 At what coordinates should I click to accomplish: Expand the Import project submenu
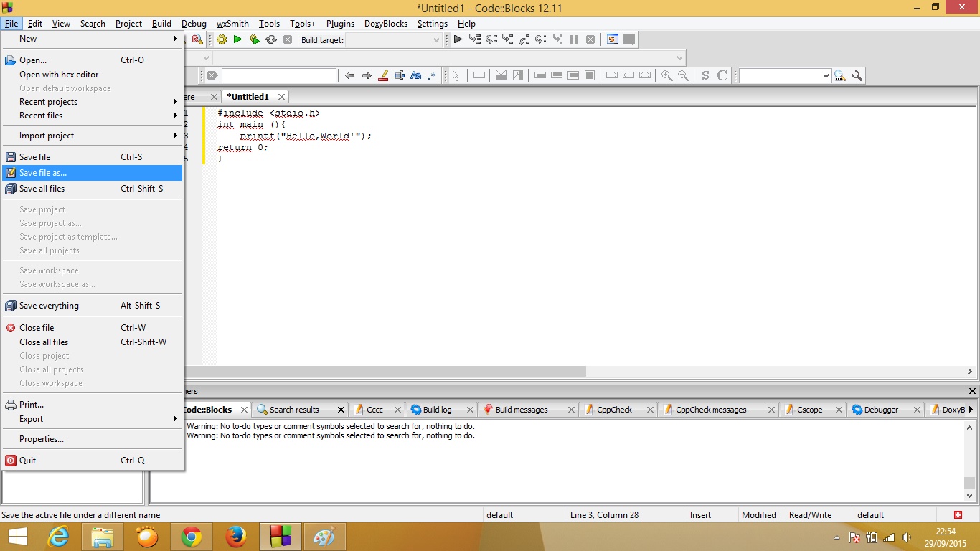coord(92,136)
